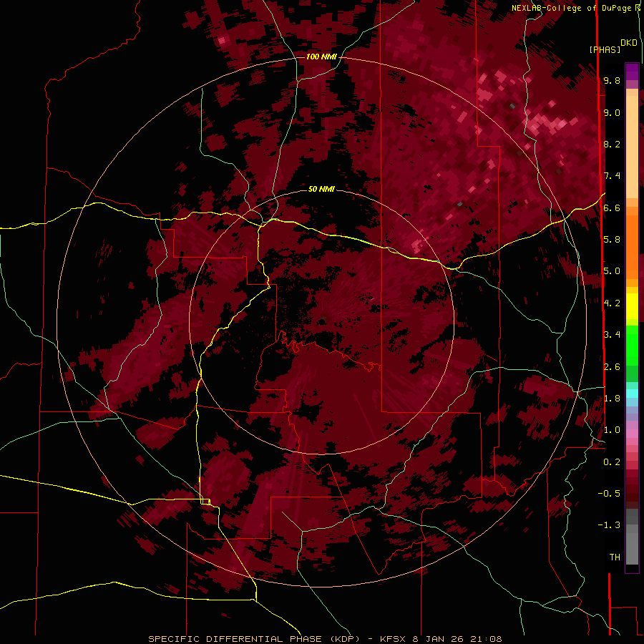
Task: Click the TH label on the color scale
Action: pyautogui.click(x=615, y=557)
